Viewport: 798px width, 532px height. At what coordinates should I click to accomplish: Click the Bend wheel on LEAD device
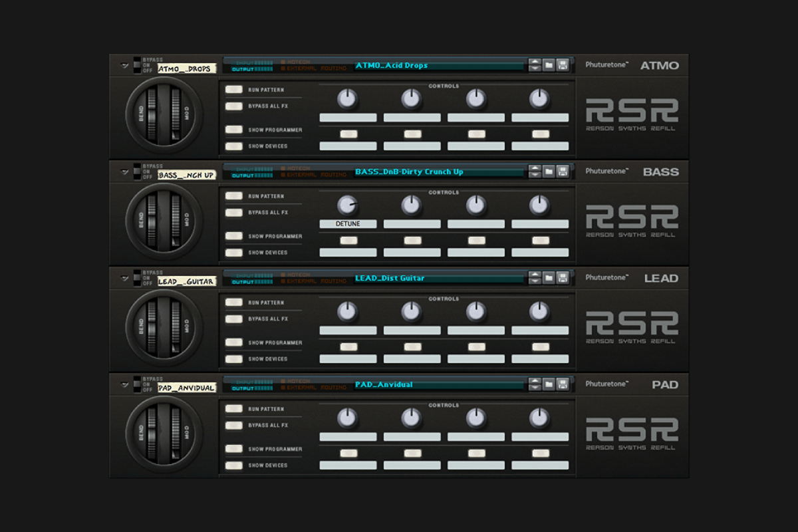[x=152, y=327]
